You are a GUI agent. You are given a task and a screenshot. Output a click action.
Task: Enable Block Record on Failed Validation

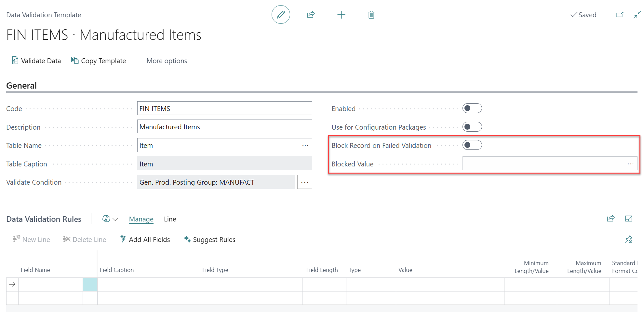(x=472, y=145)
